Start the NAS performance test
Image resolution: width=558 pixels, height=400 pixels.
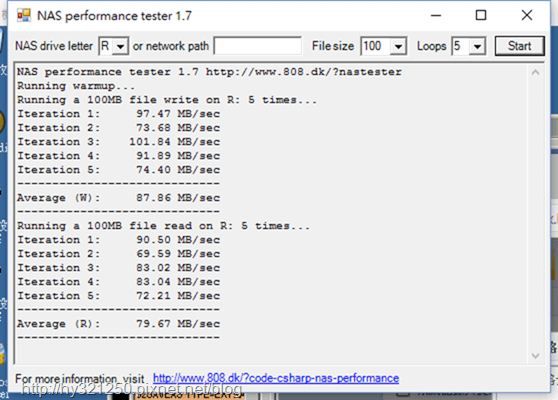(520, 46)
